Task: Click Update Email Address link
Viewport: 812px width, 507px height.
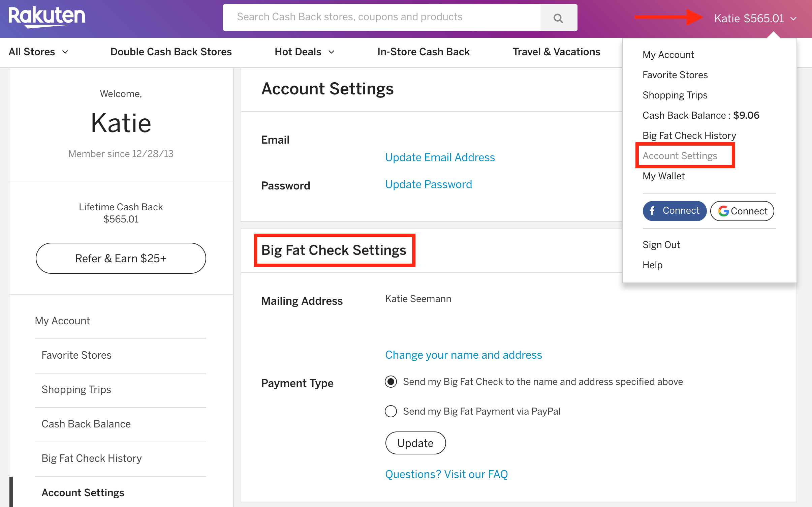Action: (x=440, y=156)
